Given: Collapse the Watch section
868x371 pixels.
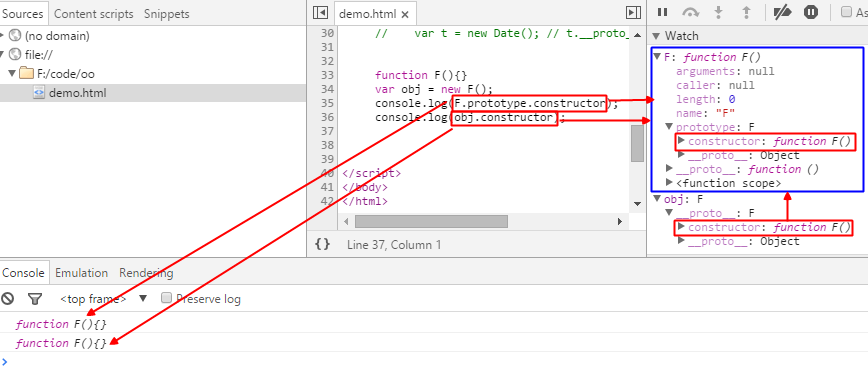Looking at the screenshot, I should coord(656,36).
